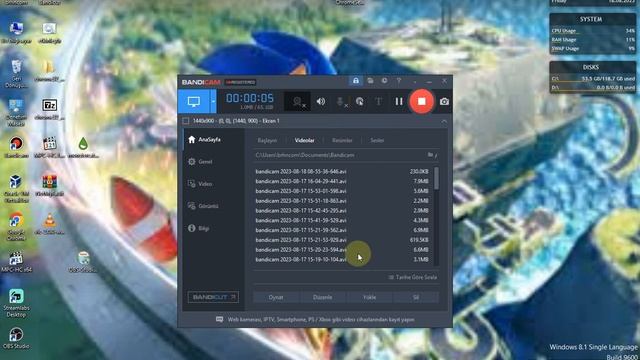Select the 6.6MB video file
Viewport: 640px width, 360px height.
point(342,250)
